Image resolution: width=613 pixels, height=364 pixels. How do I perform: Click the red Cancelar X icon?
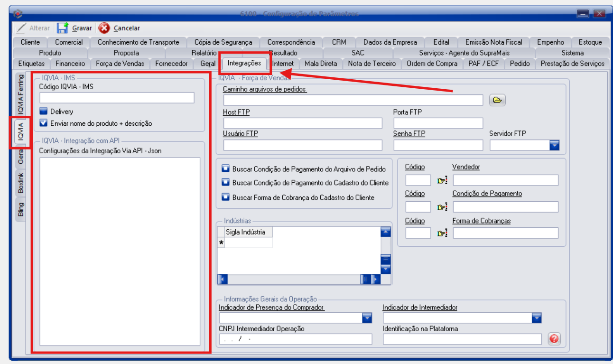pos(104,28)
